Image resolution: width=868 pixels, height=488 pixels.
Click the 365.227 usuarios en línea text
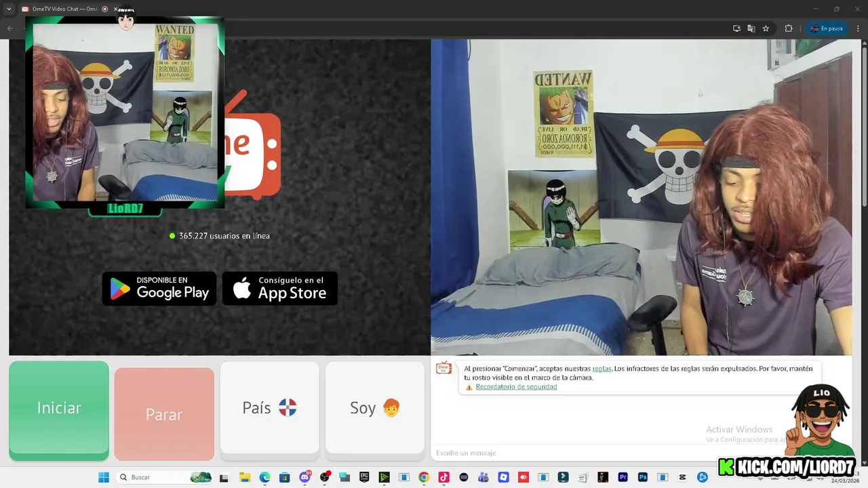[224, 236]
